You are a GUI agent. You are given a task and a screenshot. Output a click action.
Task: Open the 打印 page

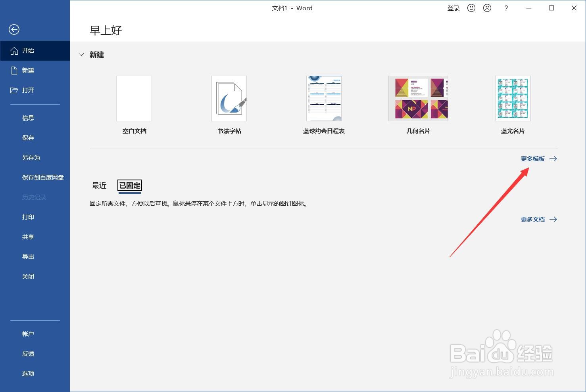tap(28, 217)
